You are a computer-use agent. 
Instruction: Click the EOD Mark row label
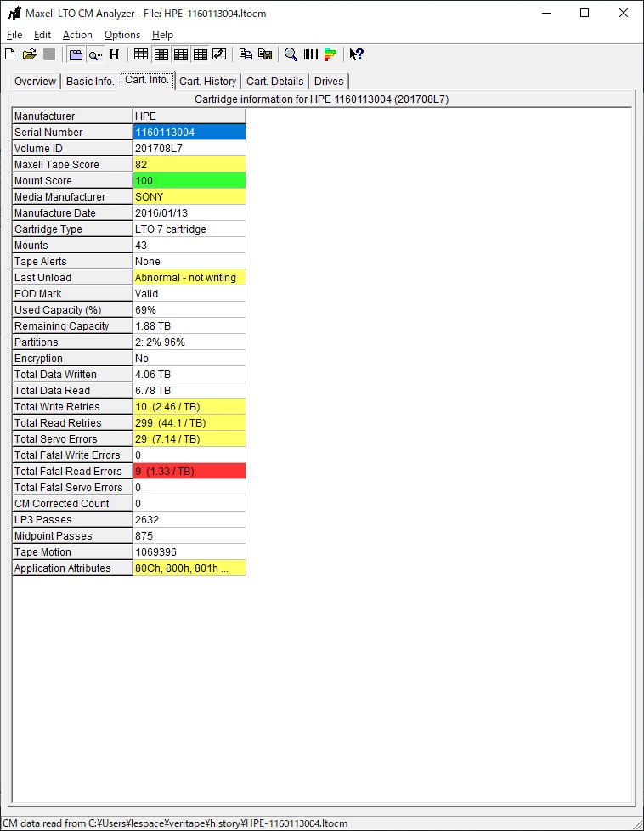pyautogui.click(x=72, y=294)
